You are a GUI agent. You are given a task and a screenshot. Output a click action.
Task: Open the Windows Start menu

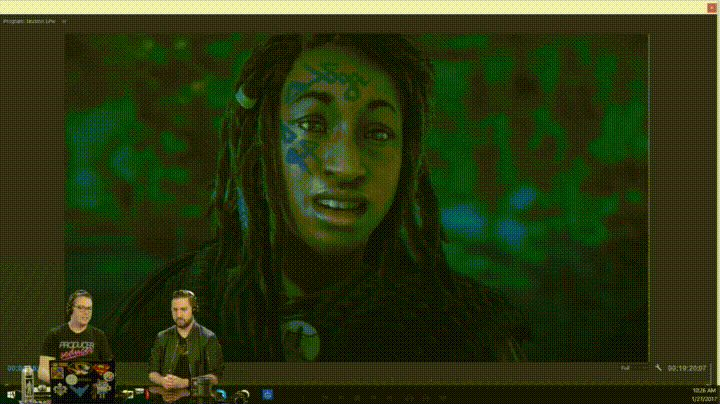pos(11,394)
